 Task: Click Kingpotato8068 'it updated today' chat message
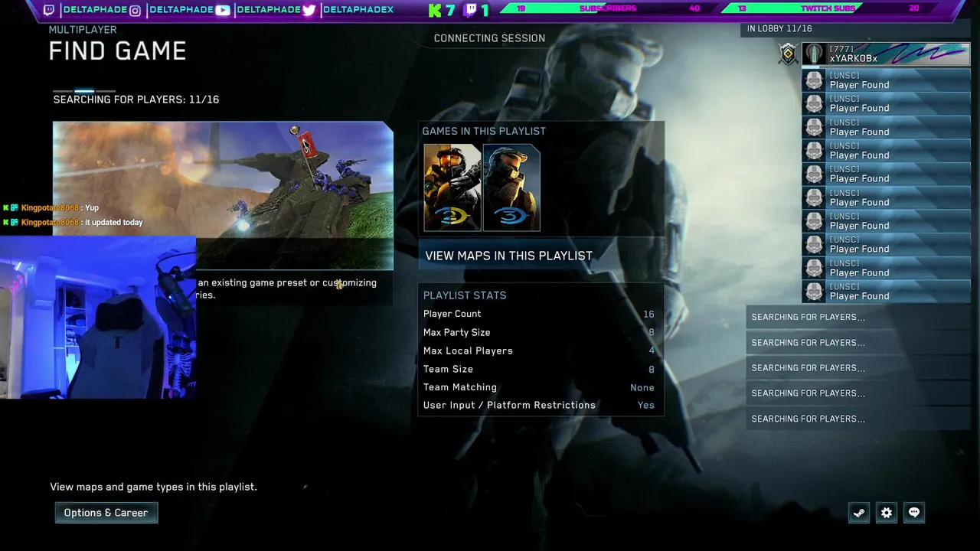point(73,223)
